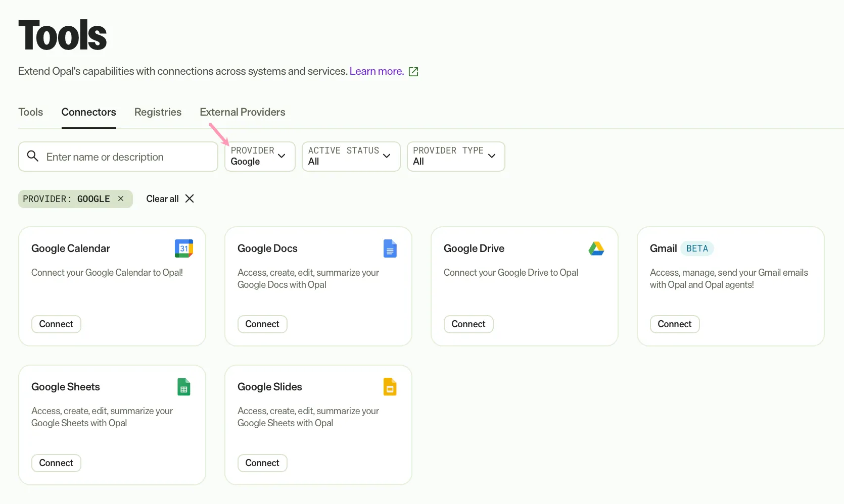844x504 pixels.
Task: Open the Registries tab
Action: point(158,112)
